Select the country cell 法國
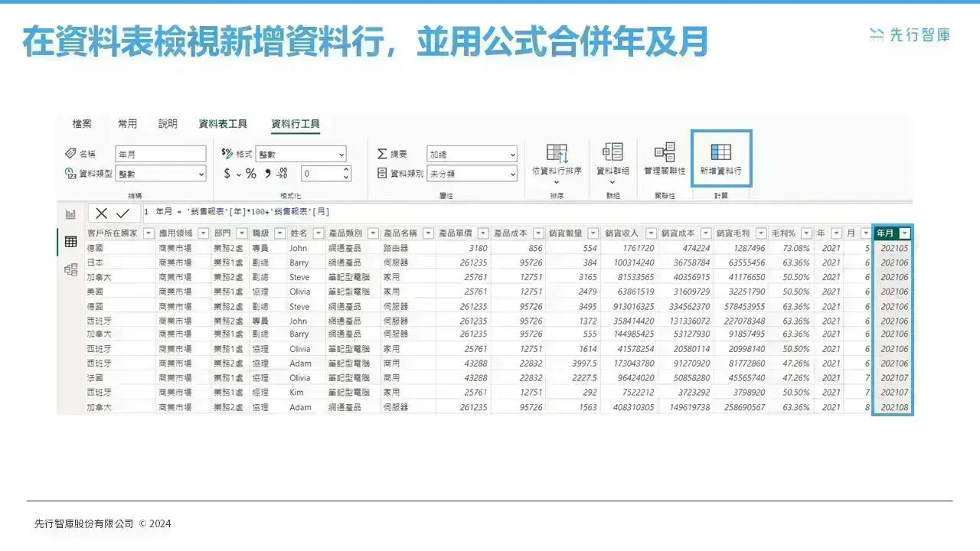Image resolution: width=980 pixels, height=551 pixels. click(x=120, y=377)
